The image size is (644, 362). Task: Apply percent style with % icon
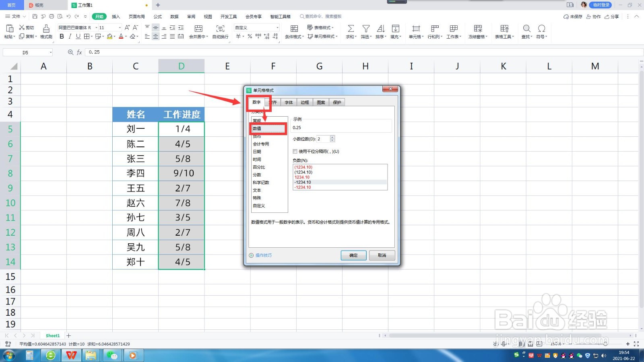(x=250, y=36)
